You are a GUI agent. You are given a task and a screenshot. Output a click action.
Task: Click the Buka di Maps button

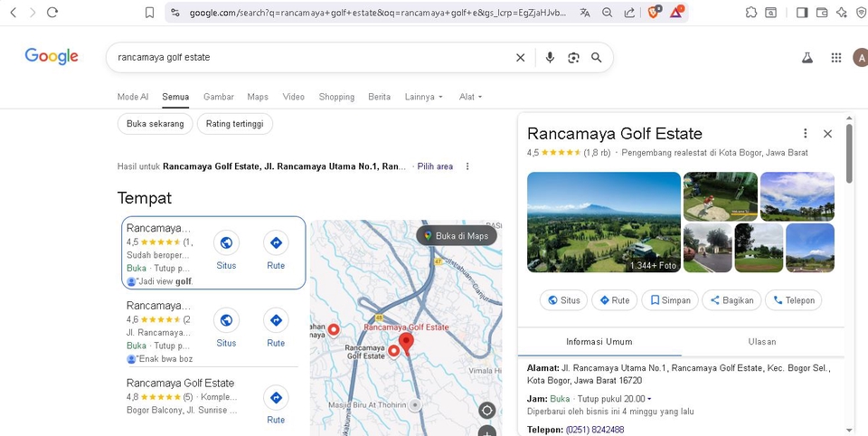[x=457, y=236]
